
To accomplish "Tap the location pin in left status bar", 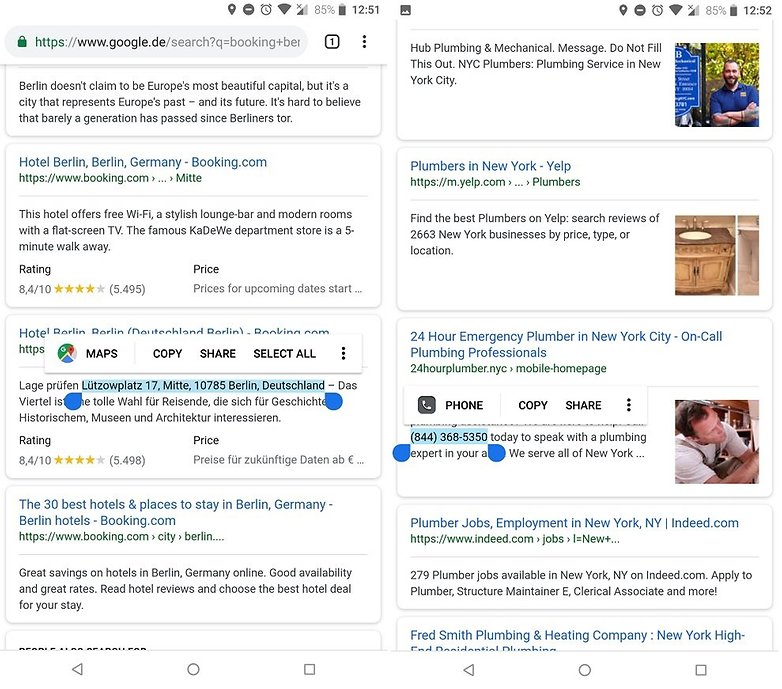I will pos(231,9).
